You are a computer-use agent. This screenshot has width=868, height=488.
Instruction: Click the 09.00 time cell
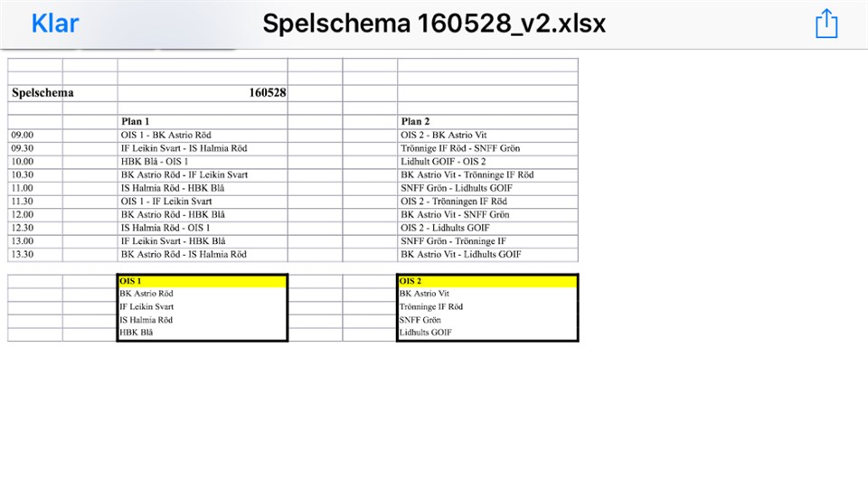point(23,136)
